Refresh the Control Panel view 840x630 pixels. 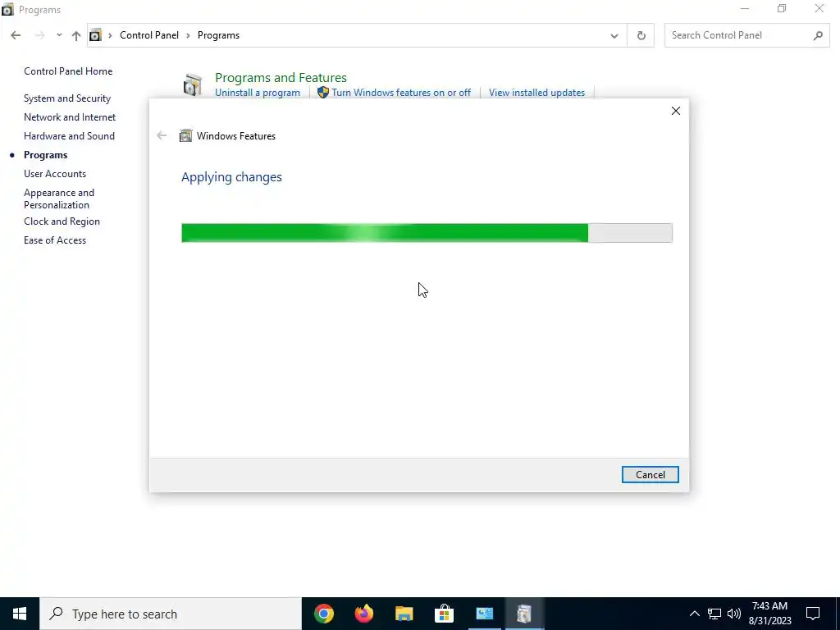[641, 36]
